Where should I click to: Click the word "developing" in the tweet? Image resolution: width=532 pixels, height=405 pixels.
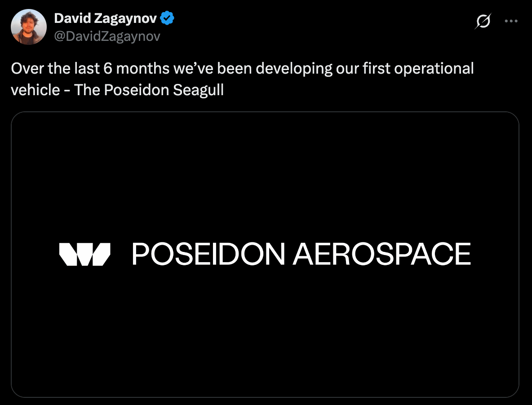(x=294, y=69)
